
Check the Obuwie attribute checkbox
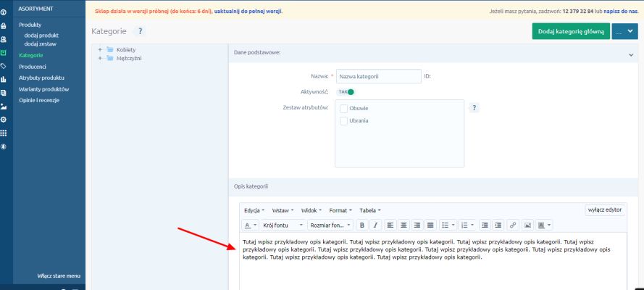[344, 109]
